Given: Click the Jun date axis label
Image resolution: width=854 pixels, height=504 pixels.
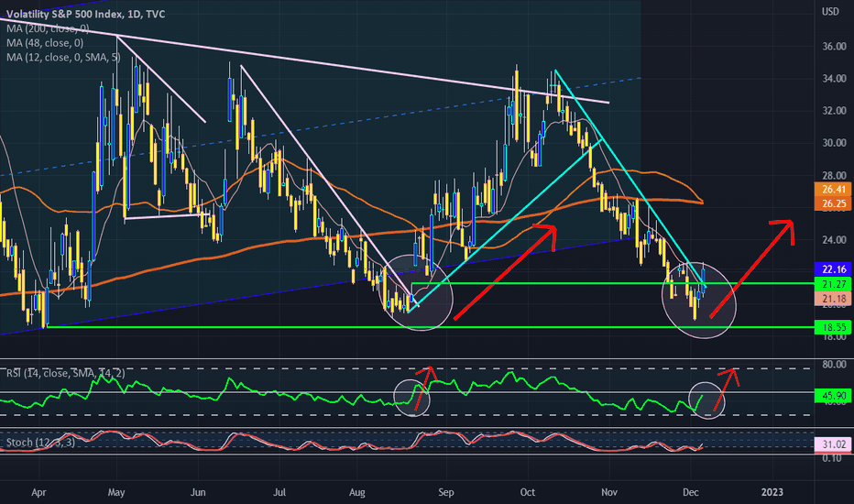Looking at the screenshot, I should (198, 493).
